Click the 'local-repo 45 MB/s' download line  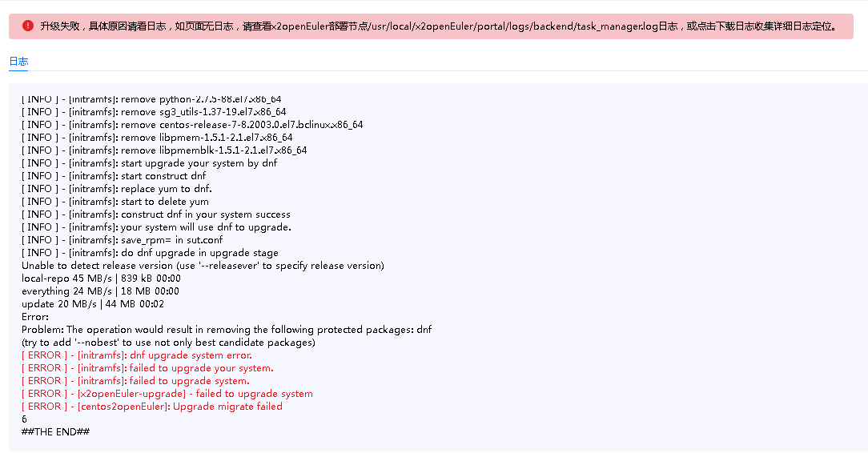pos(101,279)
